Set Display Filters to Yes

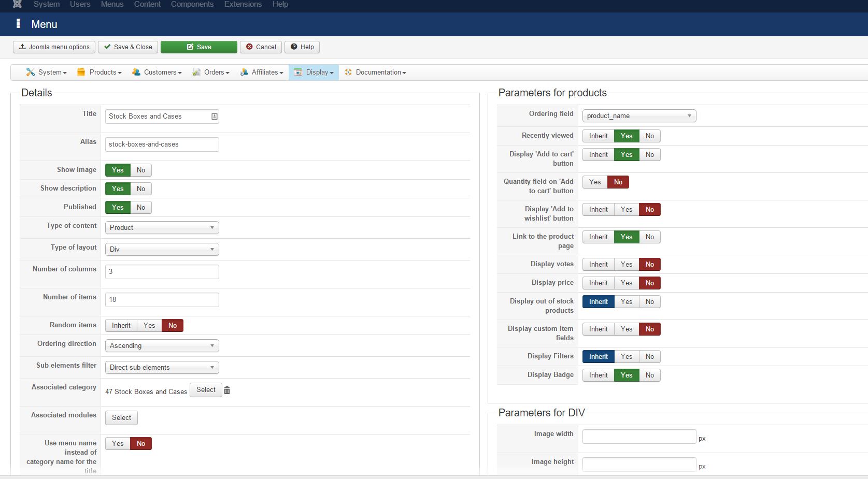click(x=627, y=356)
